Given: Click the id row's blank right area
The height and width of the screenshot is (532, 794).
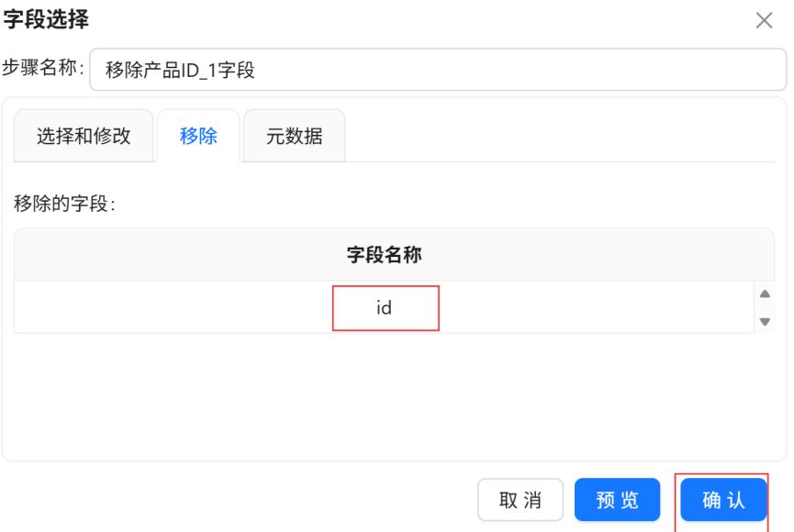Looking at the screenshot, I should coord(597,308).
